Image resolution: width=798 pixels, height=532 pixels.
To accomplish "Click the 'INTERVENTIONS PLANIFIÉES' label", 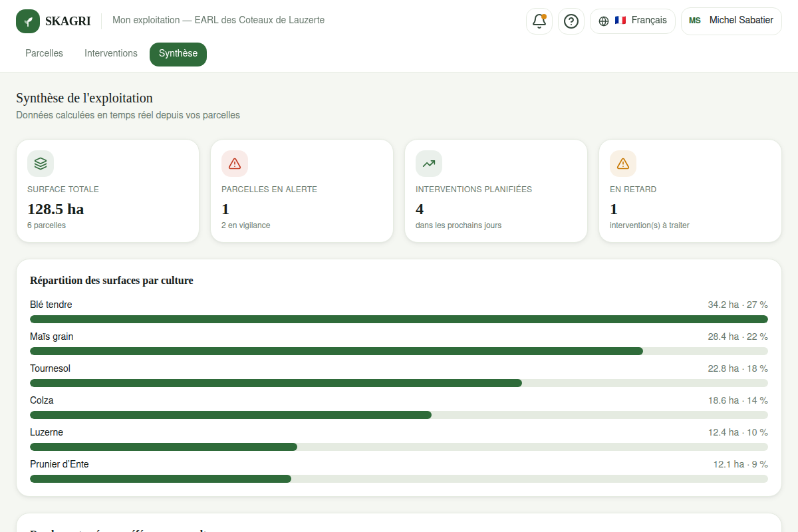I will click(474, 190).
